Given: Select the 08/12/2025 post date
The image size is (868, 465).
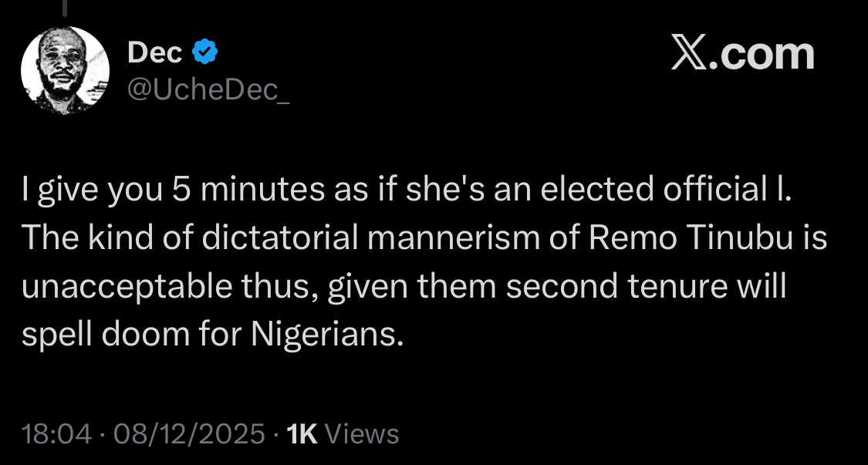Looking at the screenshot, I should coord(189,434).
